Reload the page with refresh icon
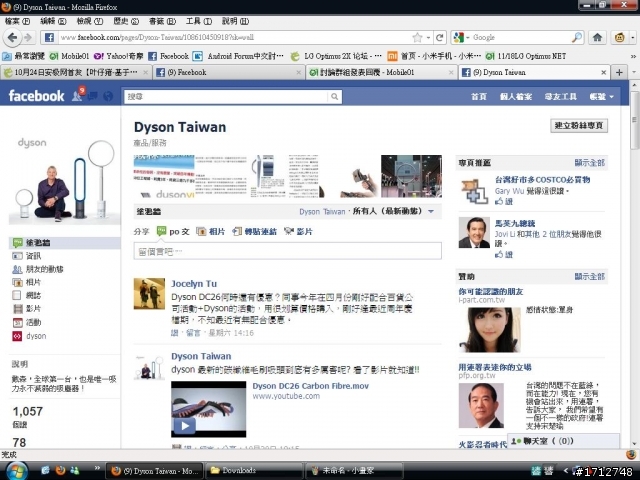640x480 pixels. 440,38
